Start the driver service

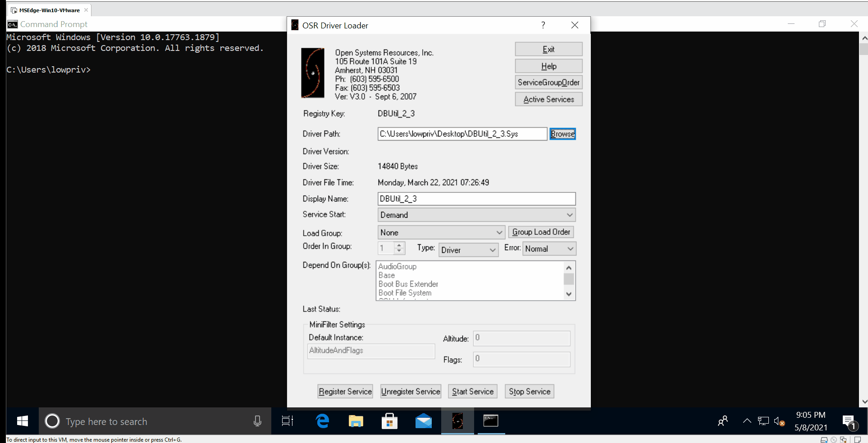473,392
